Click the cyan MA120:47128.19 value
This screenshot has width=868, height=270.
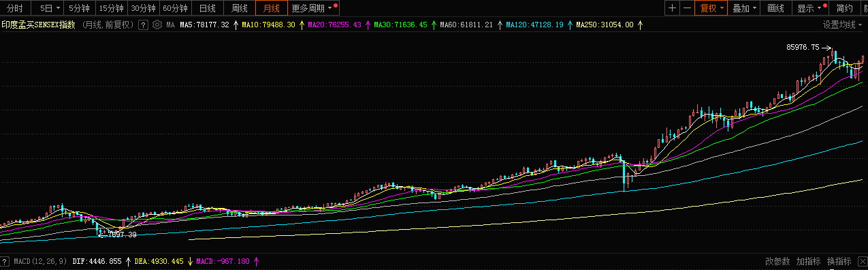(x=534, y=25)
